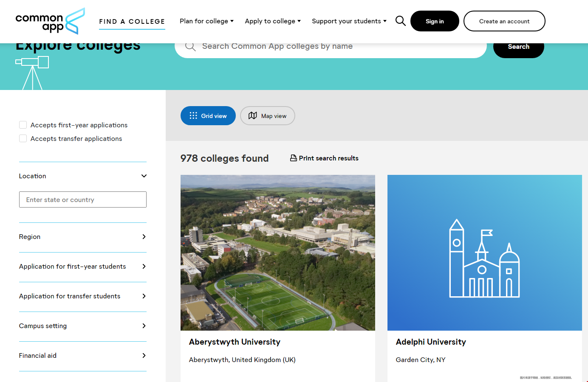Screen dimensions: 588x382
Task: Click the printer icon beside Print search results
Action: pos(294,158)
